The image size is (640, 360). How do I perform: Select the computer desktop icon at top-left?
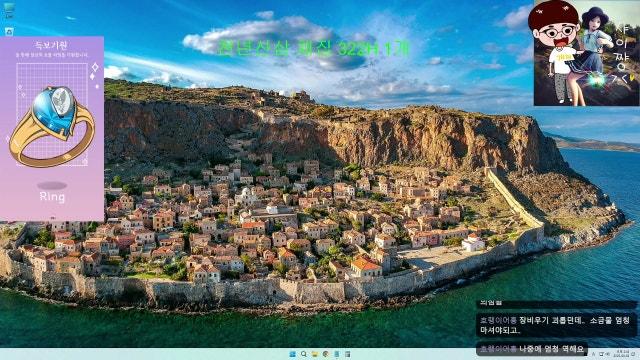click(x=9, y=10)
